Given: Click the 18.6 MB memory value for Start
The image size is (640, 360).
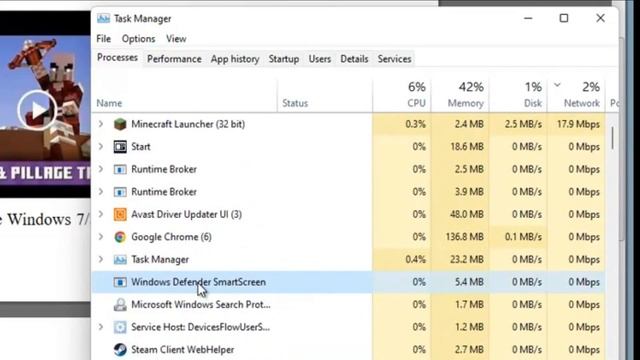Looking at the screenshot, I should click(467, 147).
